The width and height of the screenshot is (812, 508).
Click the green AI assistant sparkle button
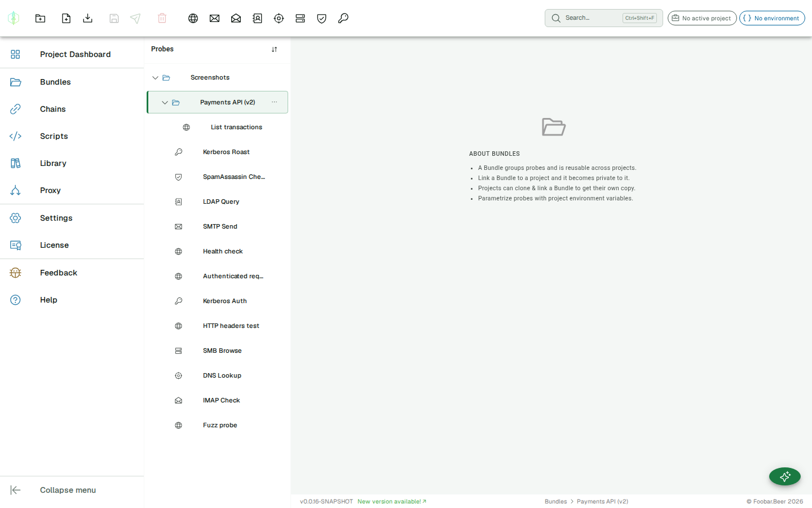[785, 476]
